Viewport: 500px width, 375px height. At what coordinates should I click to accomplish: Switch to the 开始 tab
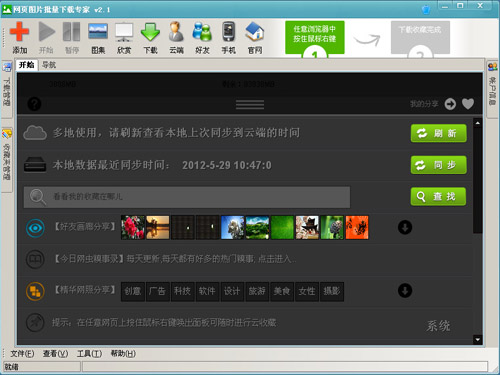(27, 65)
